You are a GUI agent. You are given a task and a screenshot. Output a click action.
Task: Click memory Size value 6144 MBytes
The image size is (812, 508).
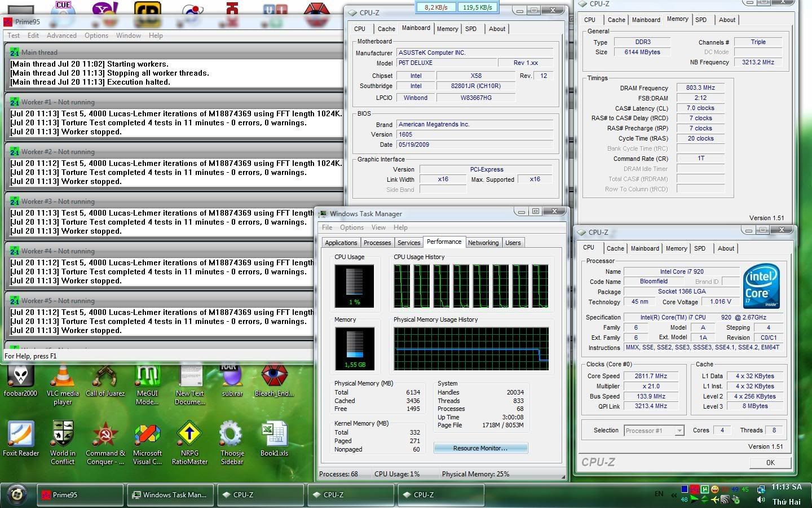642,52
